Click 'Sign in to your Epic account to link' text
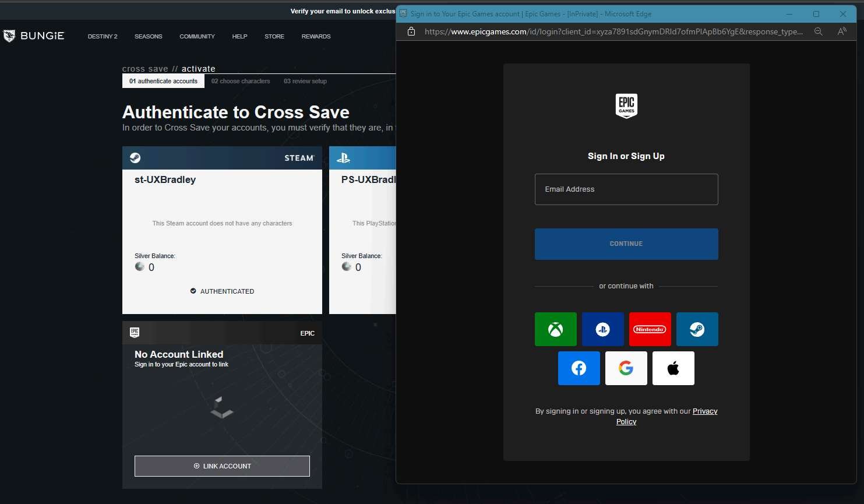 click(181, 364)
